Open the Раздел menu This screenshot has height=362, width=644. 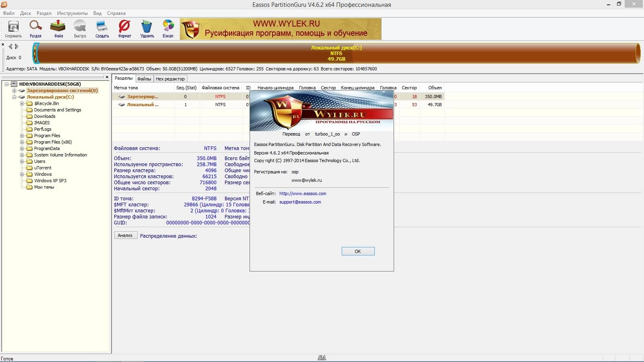click(x=44, y=13)
